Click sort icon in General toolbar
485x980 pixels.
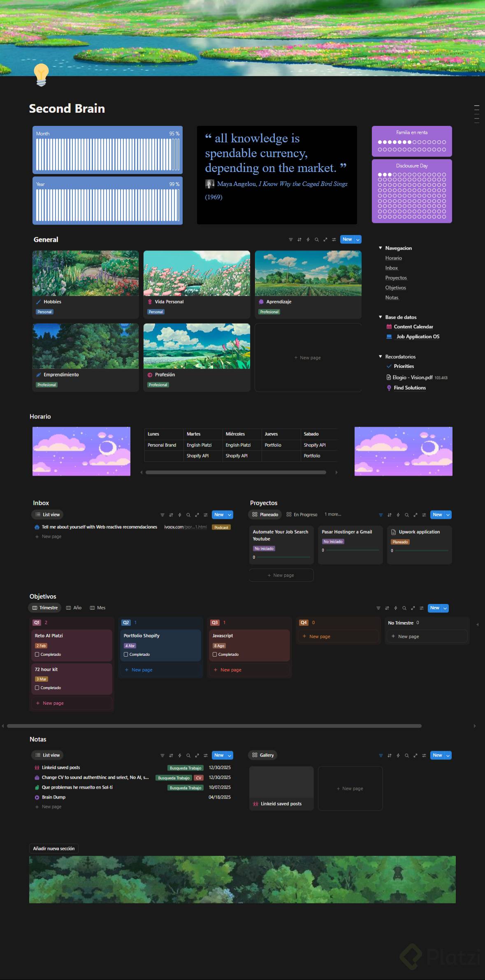(299, 239)
